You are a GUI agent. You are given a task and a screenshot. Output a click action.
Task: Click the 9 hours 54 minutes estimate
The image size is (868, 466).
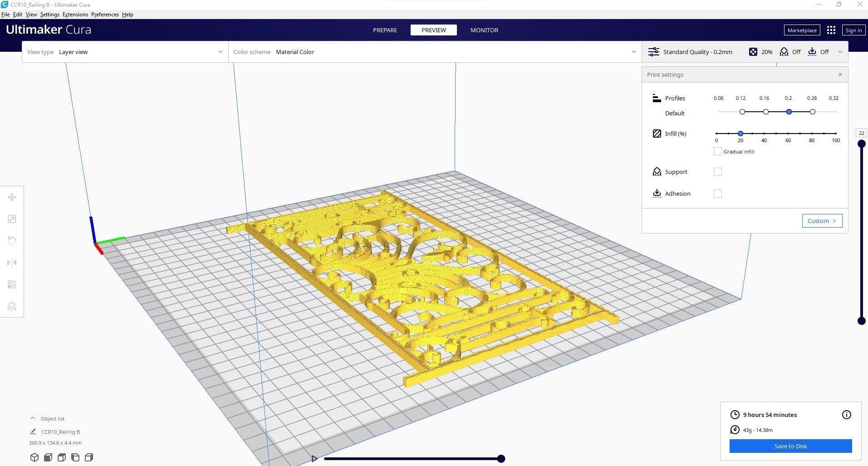pyautogui.click(x=770, y=415)
